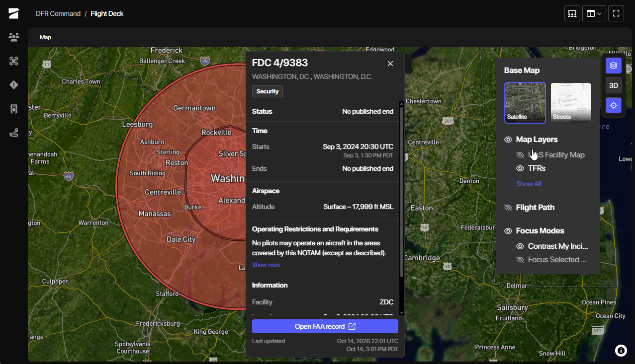Click Show All map layers link

[x=529, y=184]
